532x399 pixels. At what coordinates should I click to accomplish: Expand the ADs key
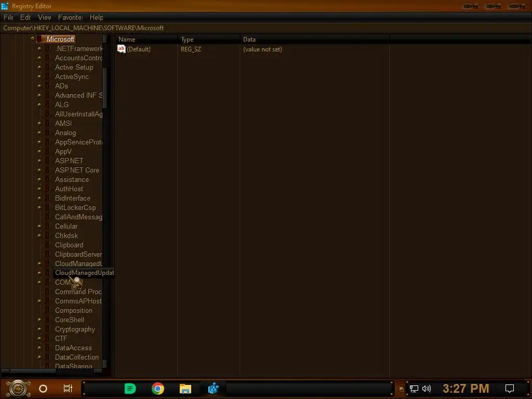[39, 86]
